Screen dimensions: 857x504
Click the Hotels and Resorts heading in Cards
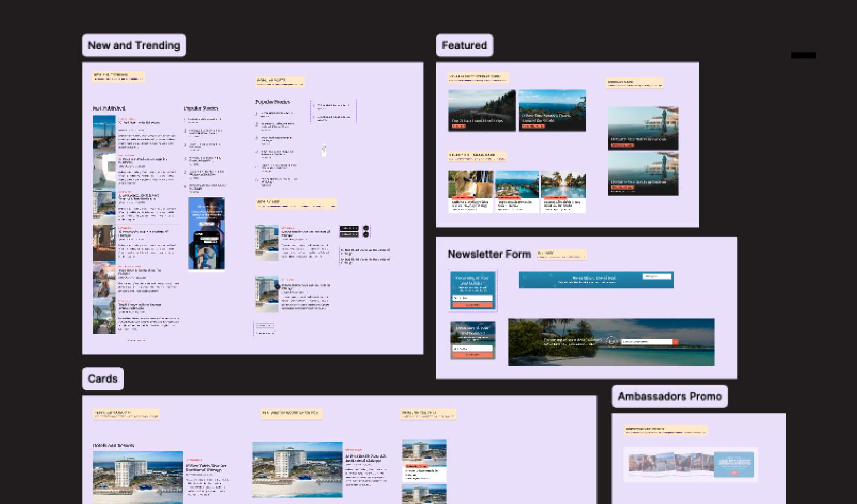tap(114, 445)
